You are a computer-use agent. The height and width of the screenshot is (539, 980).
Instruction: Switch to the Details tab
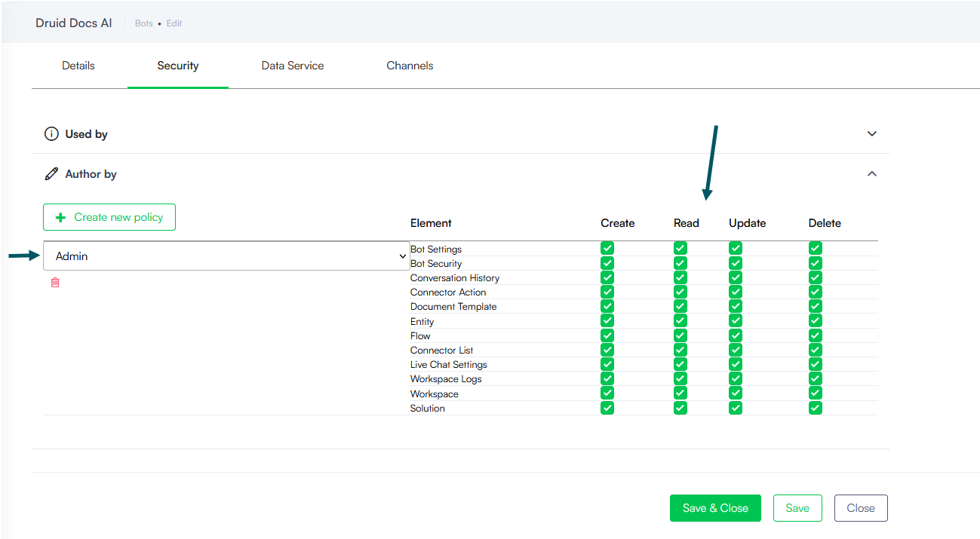[78, 66]
